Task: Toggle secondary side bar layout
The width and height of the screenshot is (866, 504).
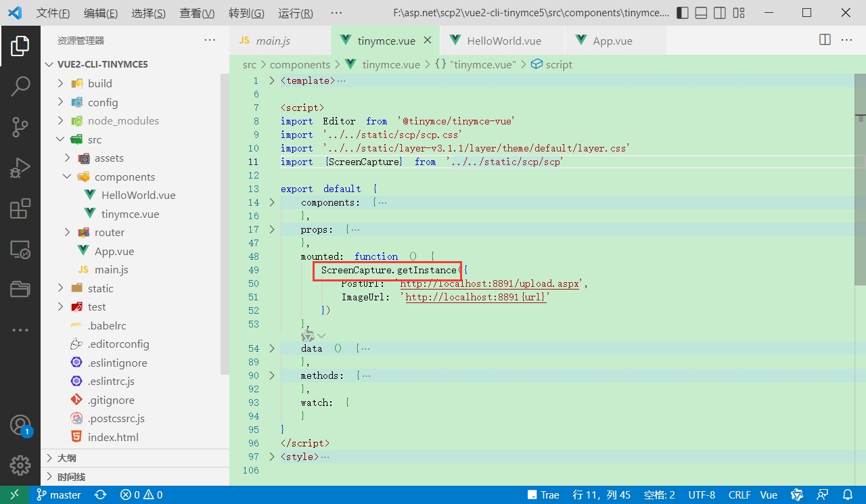Action: pos(721,13)
